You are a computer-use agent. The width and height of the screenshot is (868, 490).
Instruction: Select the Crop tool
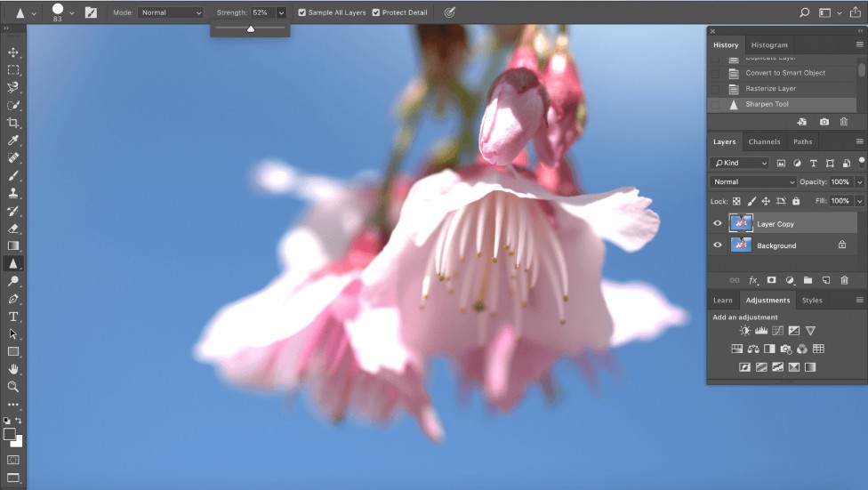pyautogui.click(x=13, y=123)
